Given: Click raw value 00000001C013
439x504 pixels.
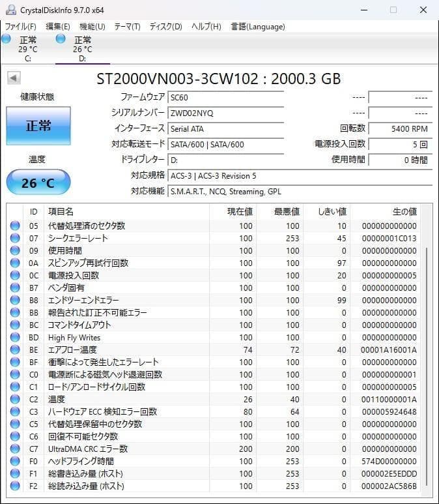Looking at the screenshot, I should click(x=389, y=238).
